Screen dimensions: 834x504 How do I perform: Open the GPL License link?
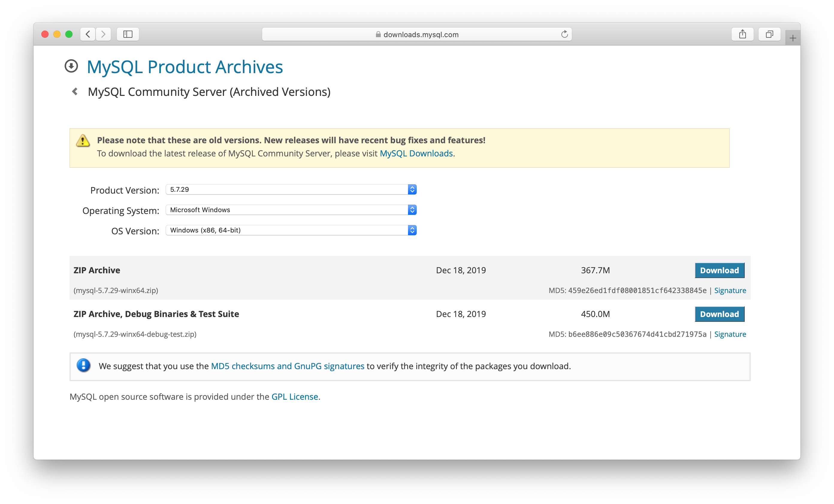294,396
